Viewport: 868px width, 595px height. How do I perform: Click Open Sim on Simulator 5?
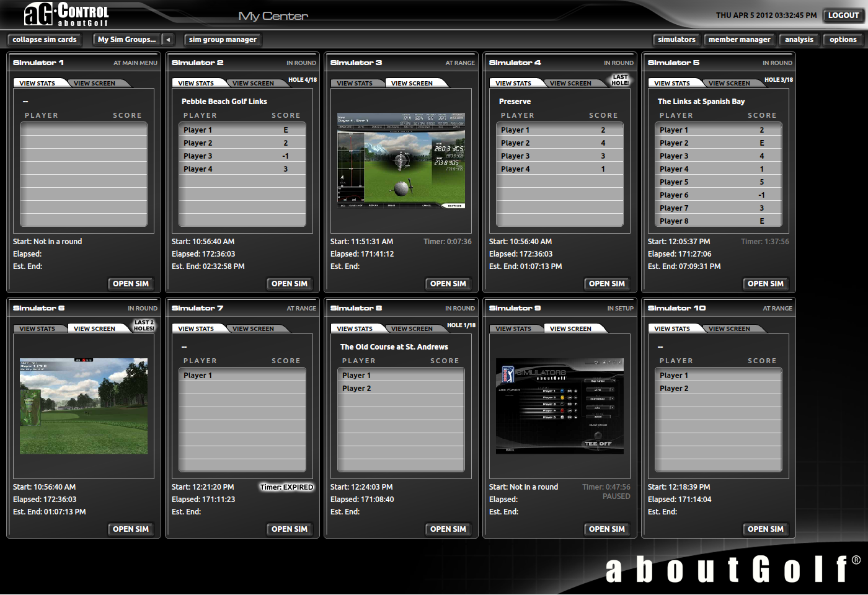click(766, 284)
